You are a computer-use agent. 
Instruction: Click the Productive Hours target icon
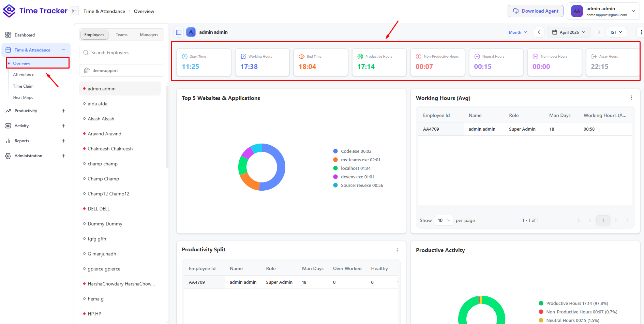tap(360, 57)
